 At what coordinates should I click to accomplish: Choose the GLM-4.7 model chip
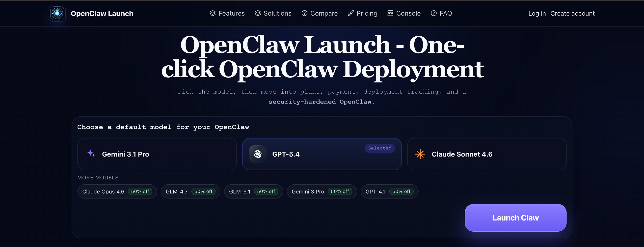pos(190,192)
